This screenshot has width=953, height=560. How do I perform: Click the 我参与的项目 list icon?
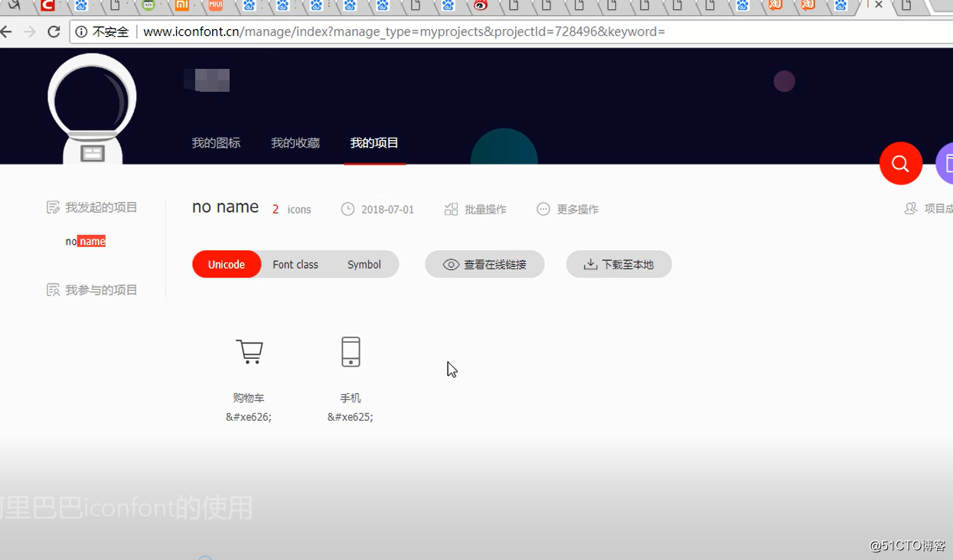click(53, 290)
